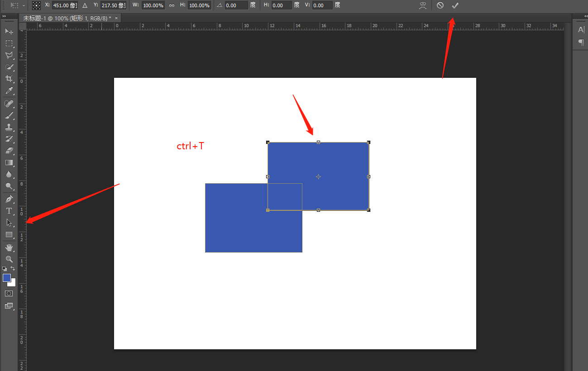Expand the collapsed right panel dock
Viewport: 588px width, 371px height.
tap(580, 16)
